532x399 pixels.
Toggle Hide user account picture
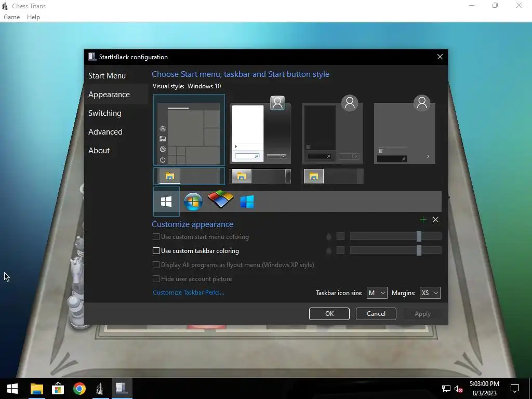coord(156,279)
